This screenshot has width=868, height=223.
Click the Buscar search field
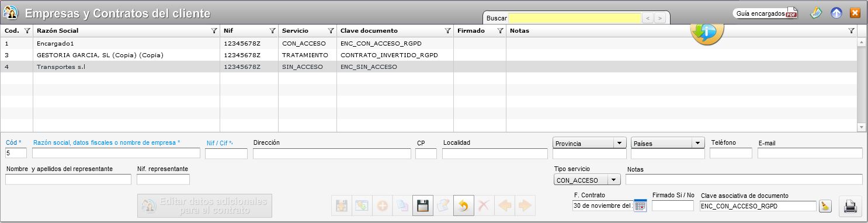pos(574,18)
